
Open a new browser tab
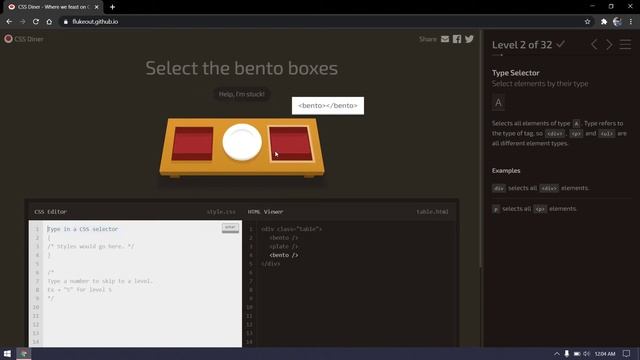pyautogui.click(x=112, y=7)
